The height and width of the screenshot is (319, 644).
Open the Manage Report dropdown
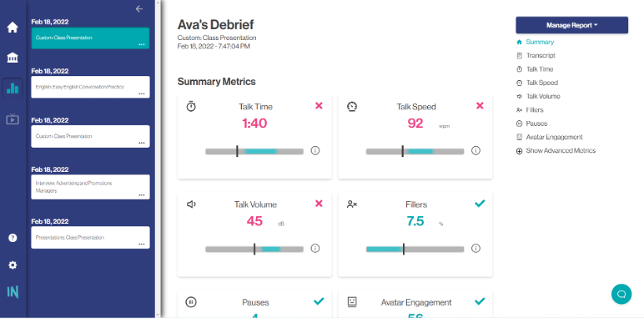[x=572, y=25]
